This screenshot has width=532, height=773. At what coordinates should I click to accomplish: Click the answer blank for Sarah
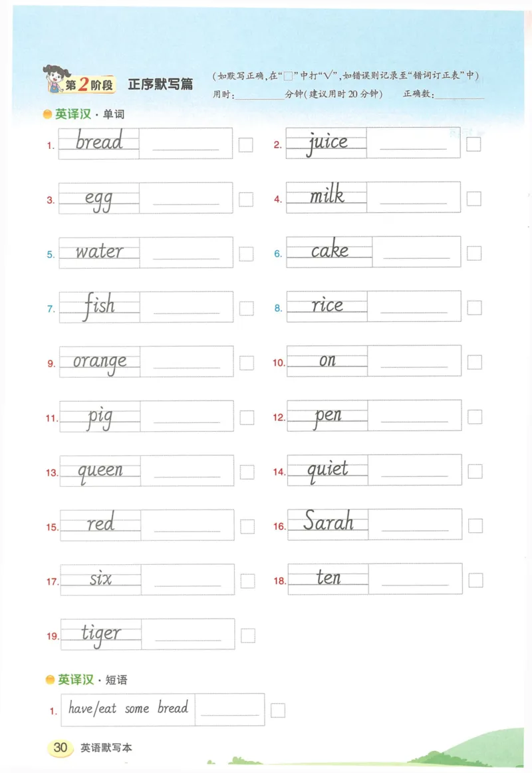pyautogui.click(x=415, y=530)
